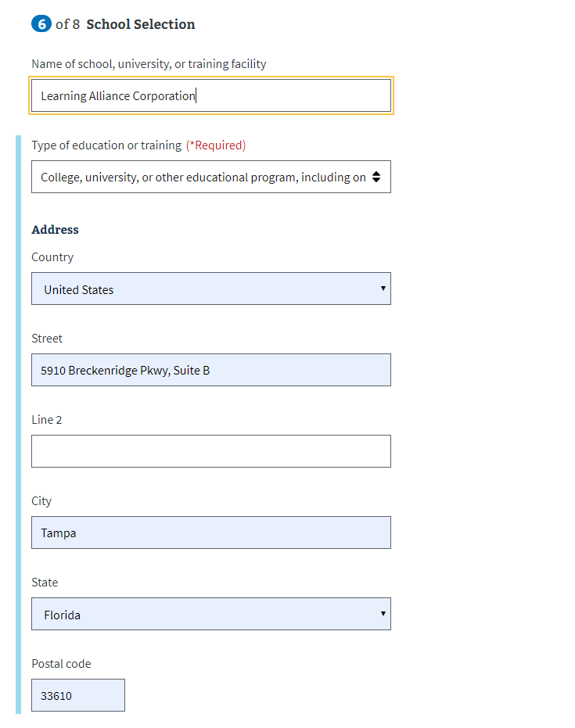This screenshot has width=575, height=728.
Task: Open the Florida state dropdown
Action: (211, 614)
